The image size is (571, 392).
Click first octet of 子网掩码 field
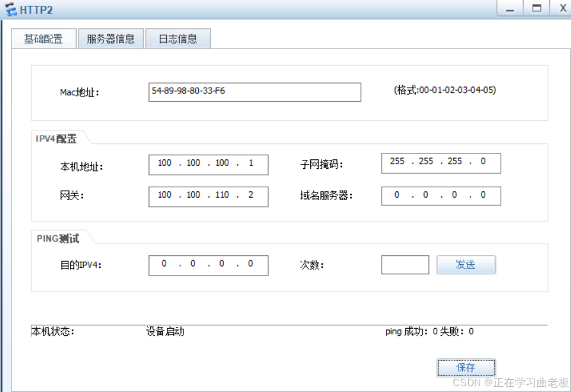click(397, 161)
